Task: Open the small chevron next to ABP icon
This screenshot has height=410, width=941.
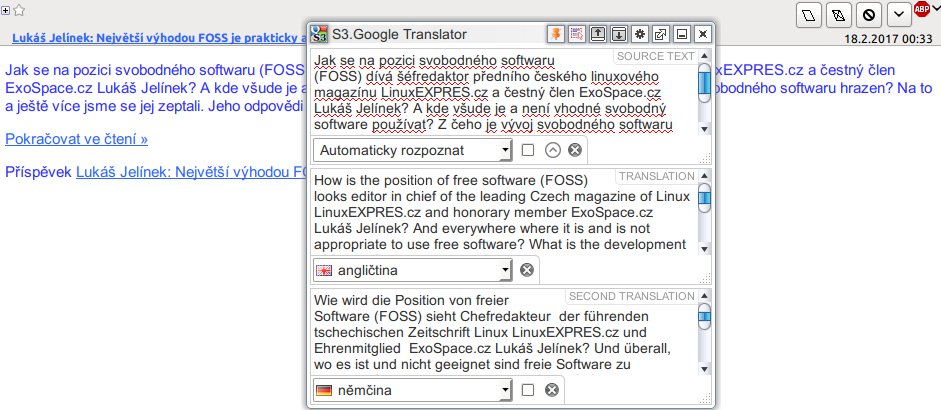Action: pos(935,7)
